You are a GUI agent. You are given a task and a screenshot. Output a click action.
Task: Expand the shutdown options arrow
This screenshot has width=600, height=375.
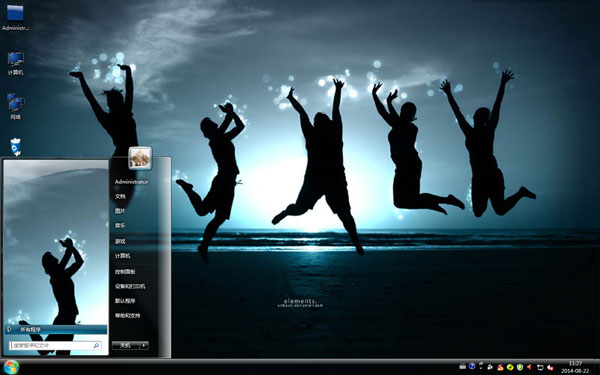144,345
